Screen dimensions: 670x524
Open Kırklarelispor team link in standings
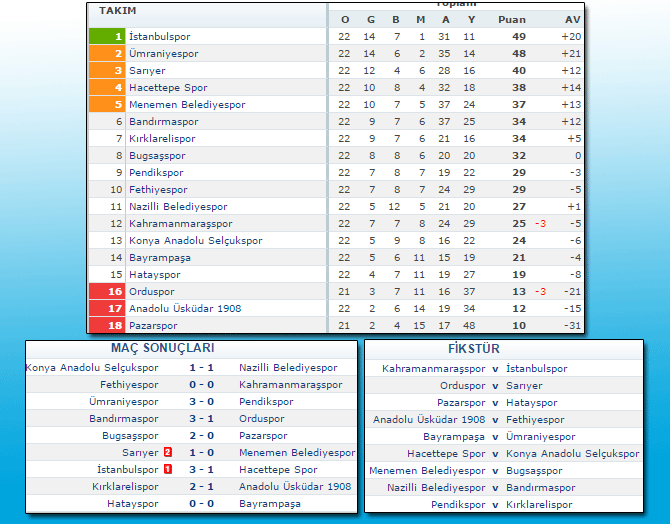(162, 138)
